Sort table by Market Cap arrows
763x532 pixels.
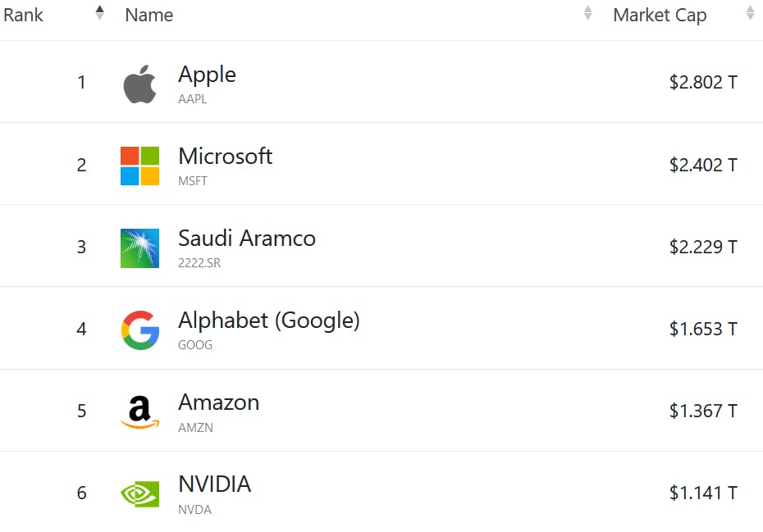point(750,13)
